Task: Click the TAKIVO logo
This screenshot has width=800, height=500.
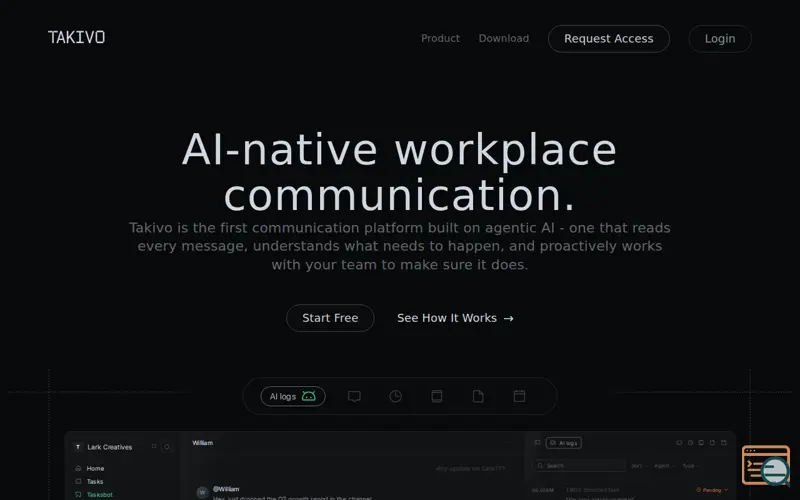Action: [x=77, y=37]
